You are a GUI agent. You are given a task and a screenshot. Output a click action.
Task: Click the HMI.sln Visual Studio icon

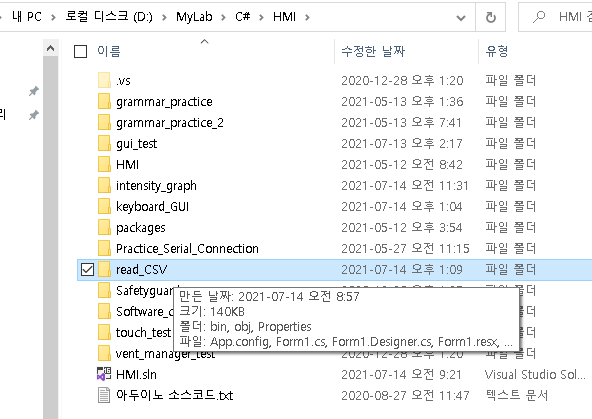tap(104, 374)
